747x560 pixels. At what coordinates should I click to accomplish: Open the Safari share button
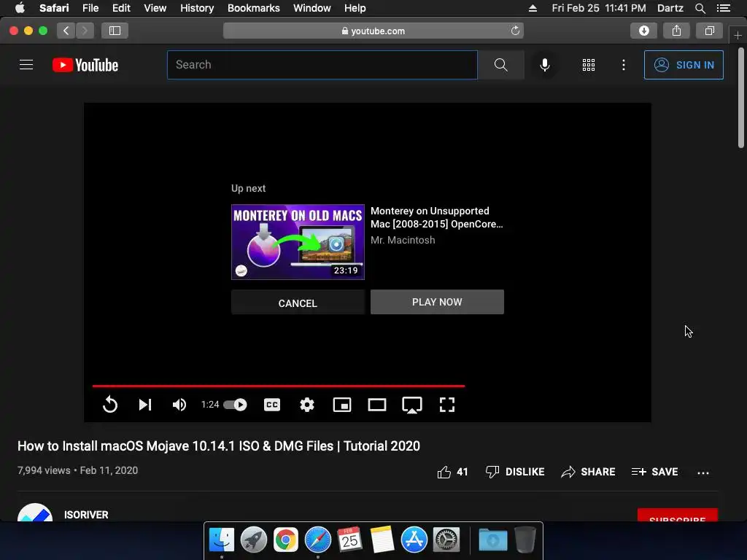point(676,31)
